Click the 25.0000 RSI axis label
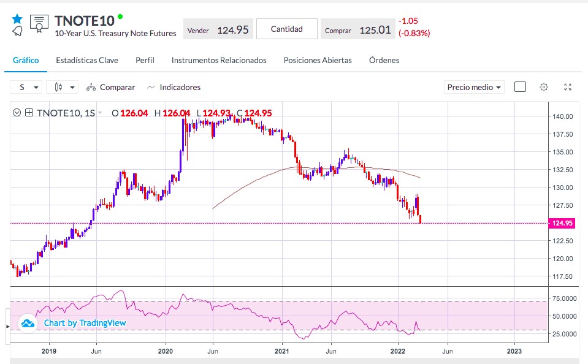 pyautogui.click(x=564, y=333)
